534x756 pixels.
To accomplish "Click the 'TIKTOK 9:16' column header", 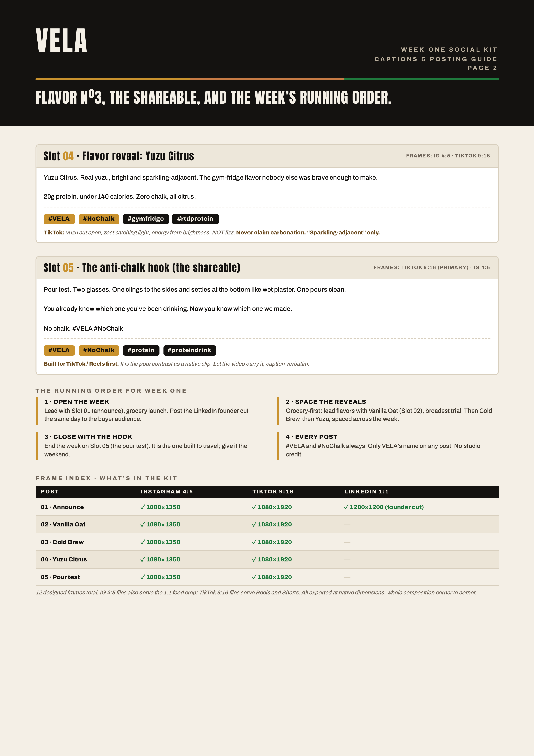I will pyautogui.click(x=273, y=492).
